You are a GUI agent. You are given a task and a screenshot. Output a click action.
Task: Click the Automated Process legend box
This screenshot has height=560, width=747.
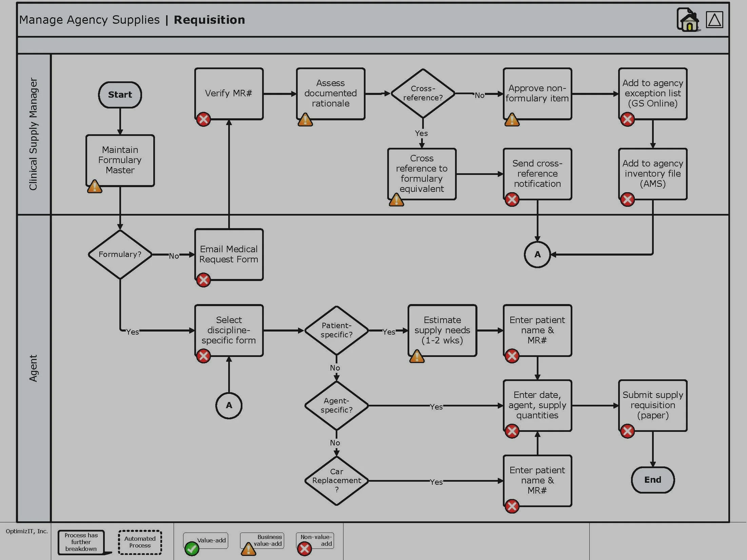[140, 542]
